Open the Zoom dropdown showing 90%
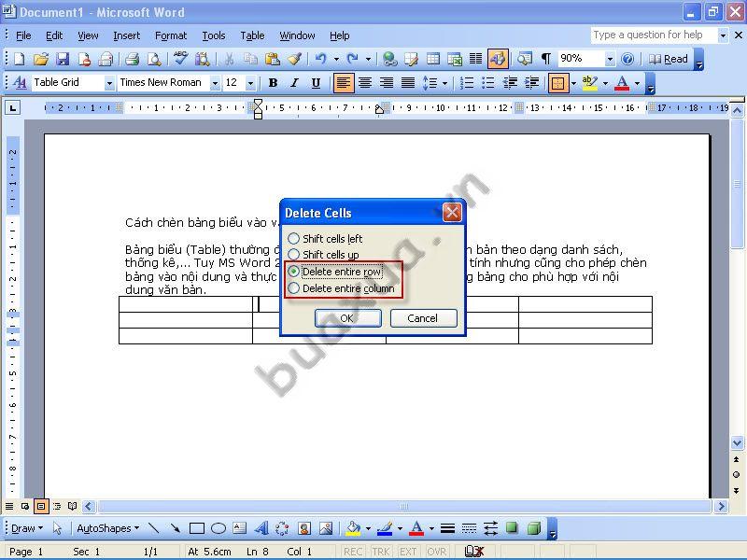 click(x=611, y=59)
